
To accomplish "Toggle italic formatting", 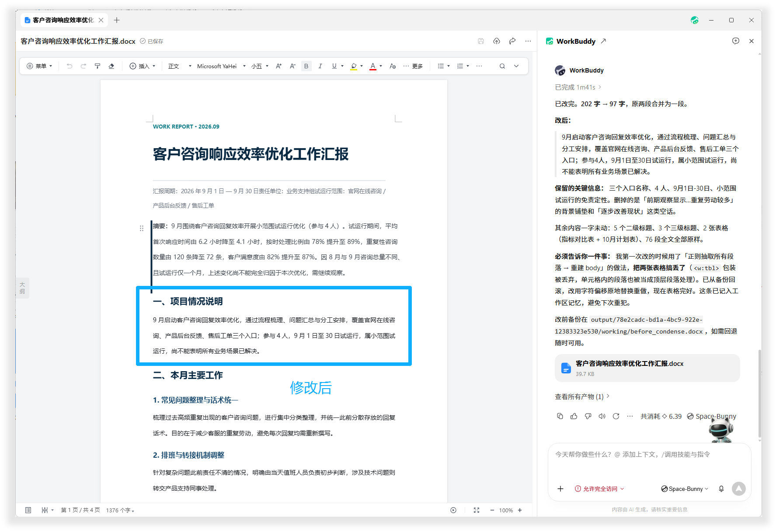I will [320, 66].
